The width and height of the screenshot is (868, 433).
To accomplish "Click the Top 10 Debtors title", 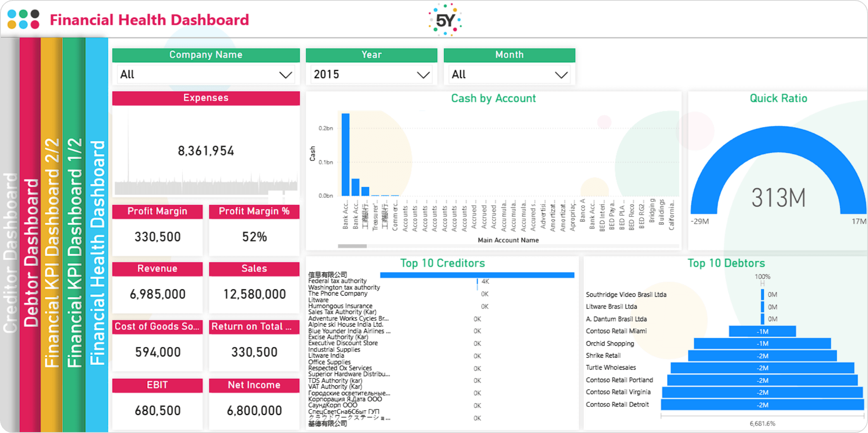I will point(726,263).
